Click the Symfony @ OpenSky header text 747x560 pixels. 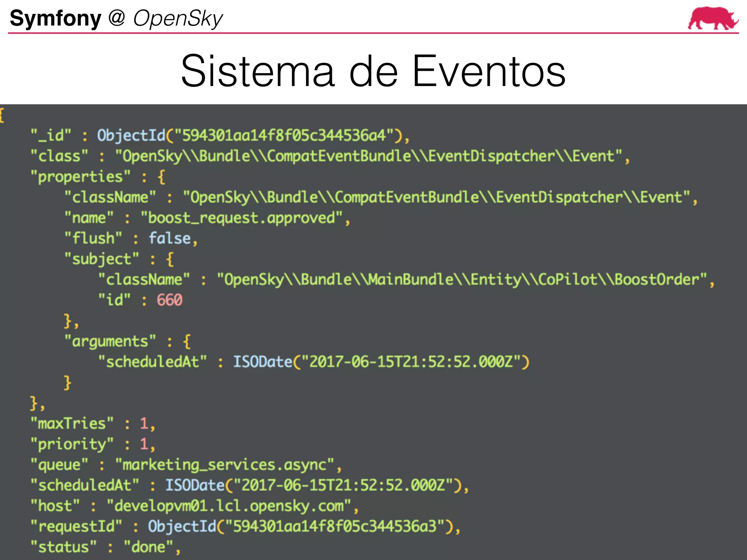(116, 18)
